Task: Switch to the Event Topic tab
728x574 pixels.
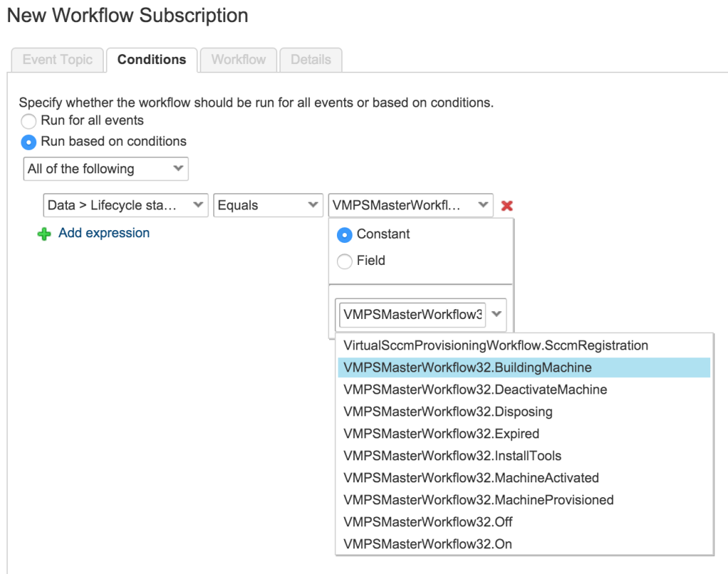Action: click(56, 60)
